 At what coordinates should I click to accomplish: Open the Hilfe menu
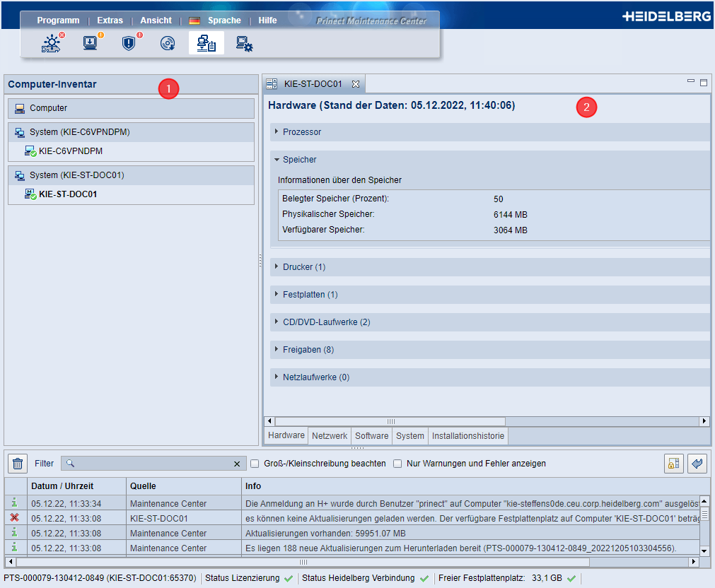pyautogui.click(x=267, y=20)
